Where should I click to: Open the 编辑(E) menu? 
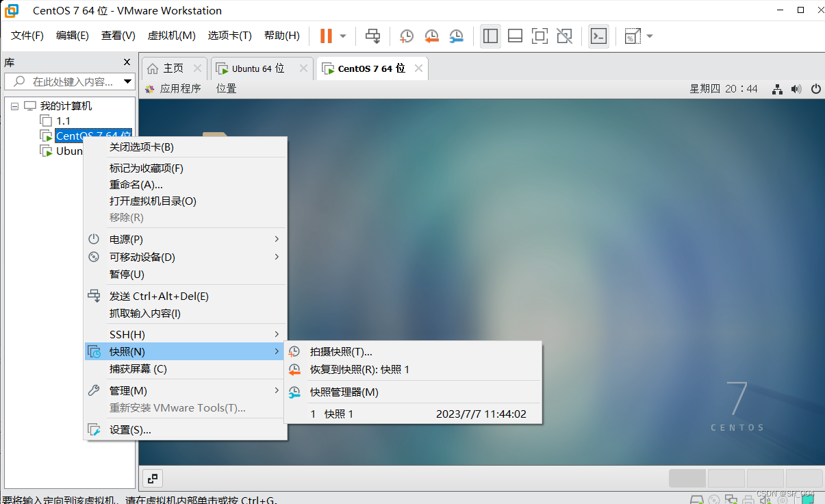(72, 36)
